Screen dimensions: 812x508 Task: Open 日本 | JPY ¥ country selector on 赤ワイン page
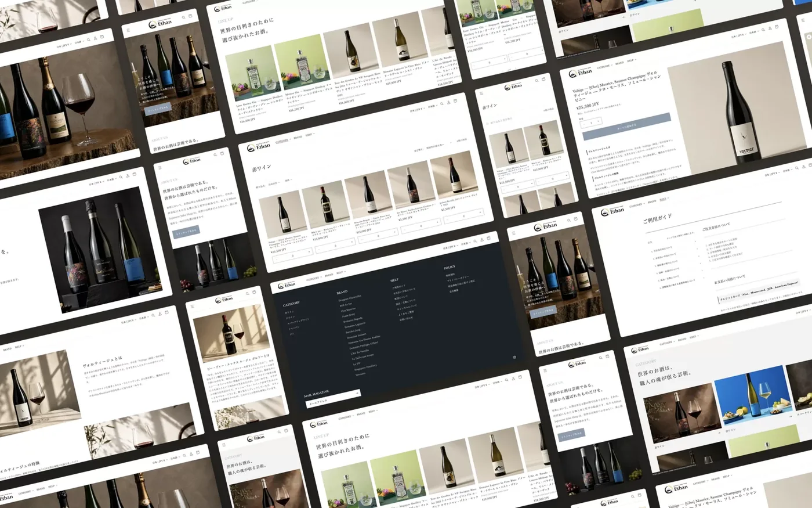pyautogui.click(x=417, y=110)
